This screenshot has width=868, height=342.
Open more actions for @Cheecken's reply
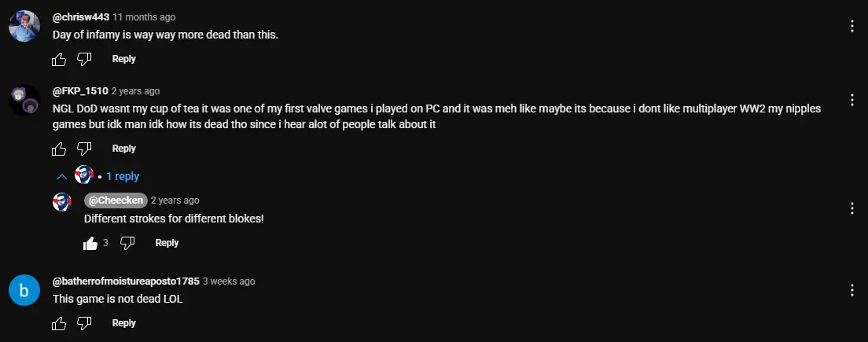[852, 208]
